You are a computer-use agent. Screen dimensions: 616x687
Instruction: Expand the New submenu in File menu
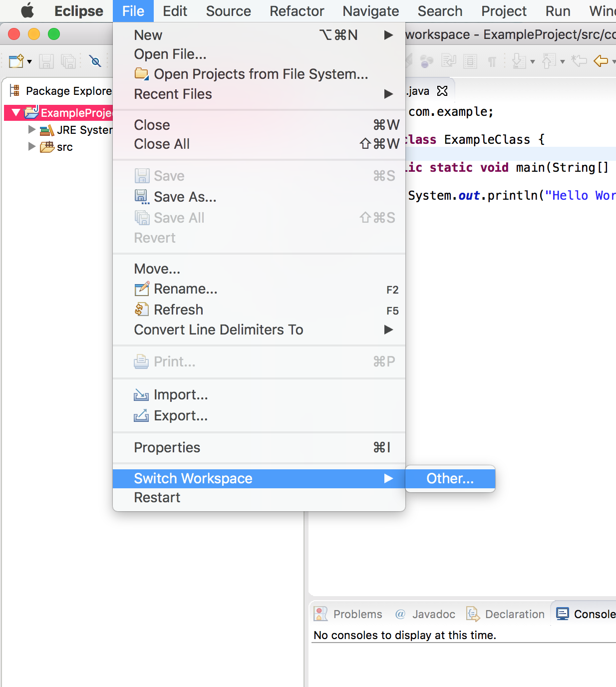coord(259,35)
